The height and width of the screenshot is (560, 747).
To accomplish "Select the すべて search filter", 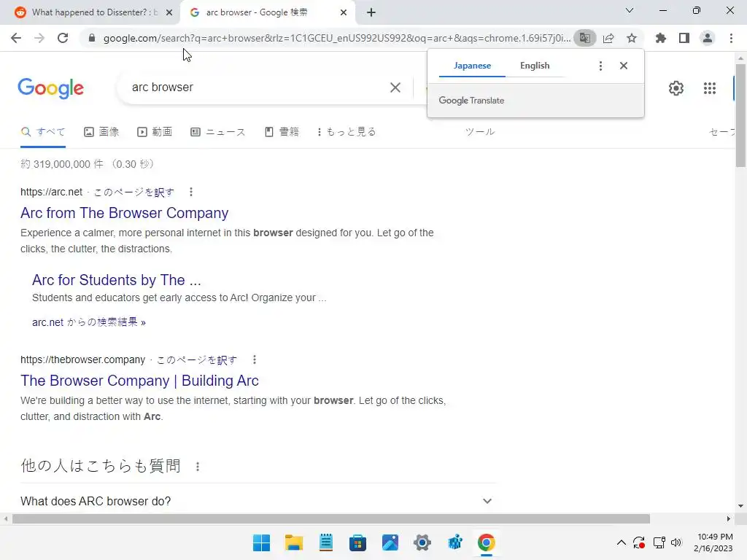I will coord(43,132).
